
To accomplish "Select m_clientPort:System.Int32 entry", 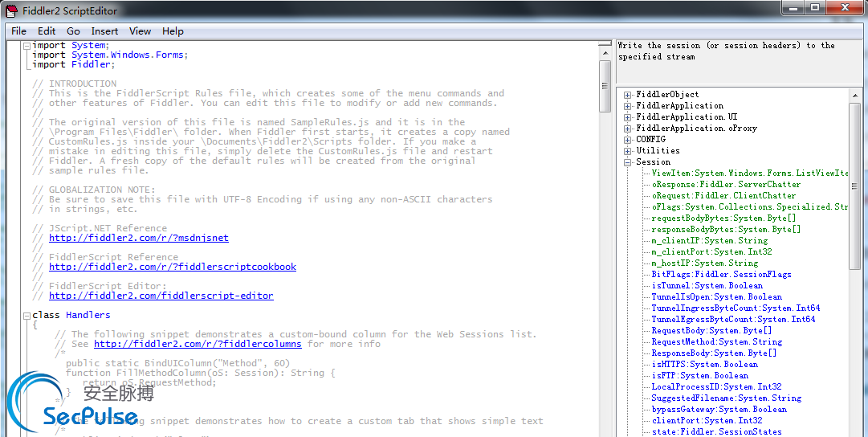I will tap(711, 251).
